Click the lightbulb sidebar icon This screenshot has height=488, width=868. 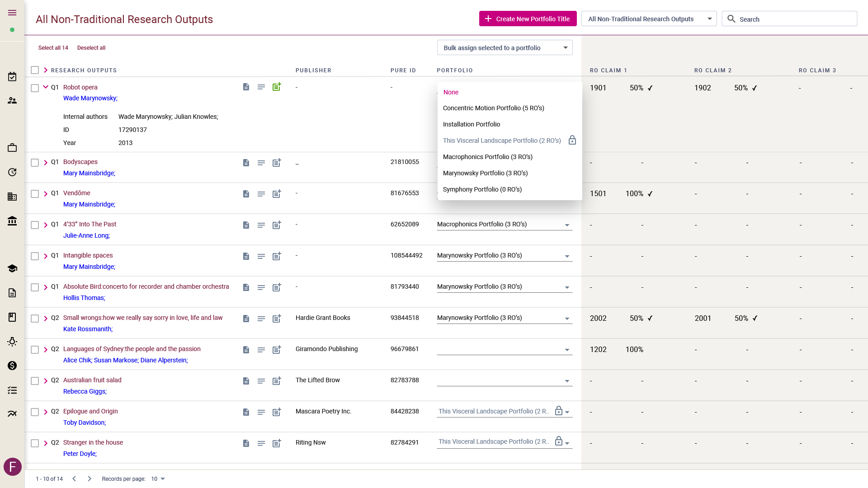click(12, 342)
